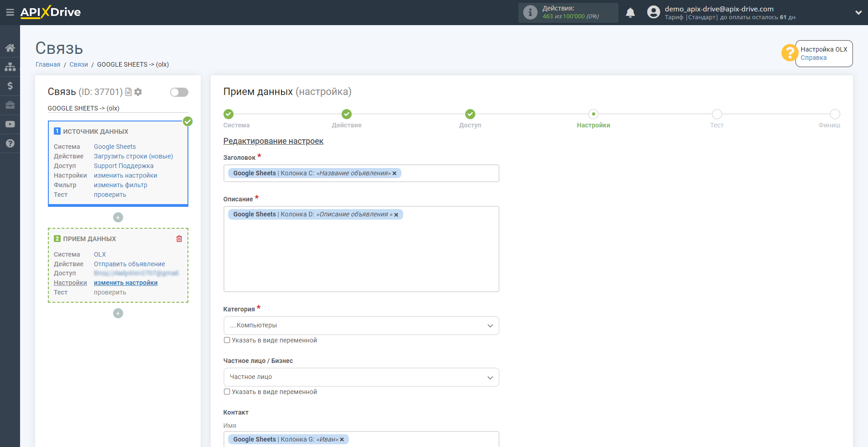868x447 pixels.
Task: Click inside the Имя input field
Action: tap(361, 439)
